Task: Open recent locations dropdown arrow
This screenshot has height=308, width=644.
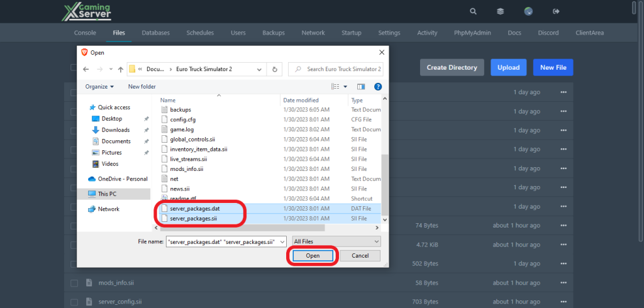Action: click(x=111, y=69)
